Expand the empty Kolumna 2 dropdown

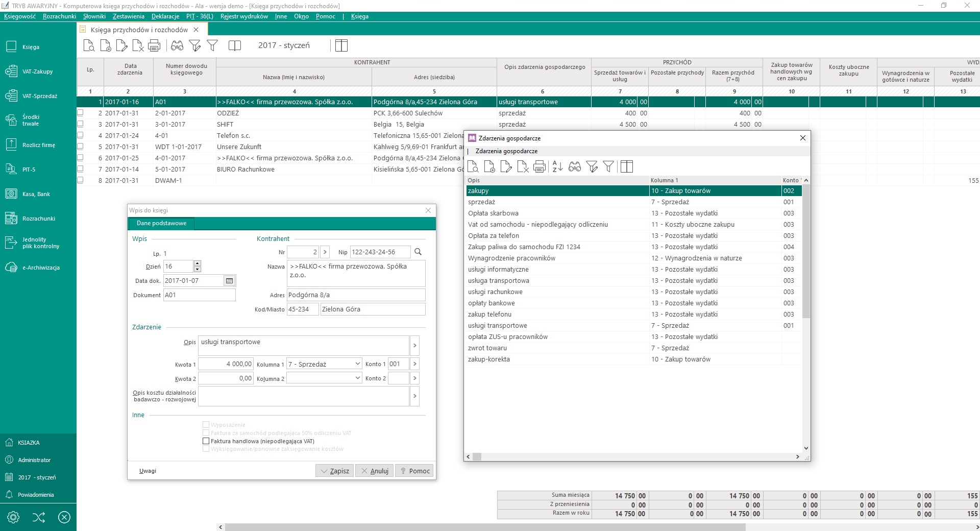(357, 378)
